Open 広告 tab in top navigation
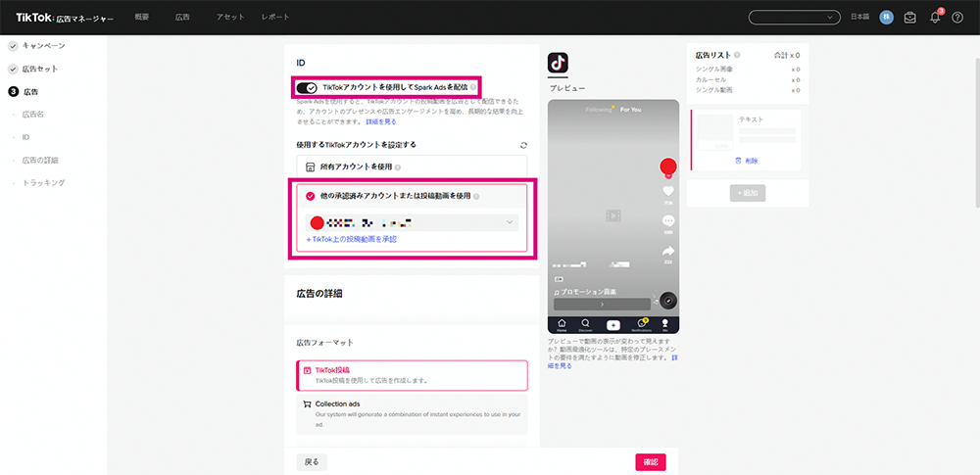980x475 pixels. click(x=182, y=18)
